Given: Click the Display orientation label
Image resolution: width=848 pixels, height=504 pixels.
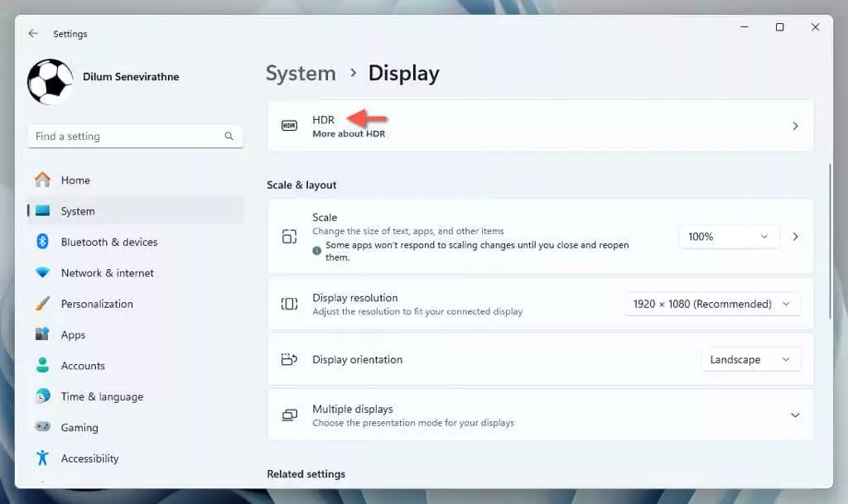Looking at the screenshot, I should pyautogui.click(x=358, y=359).
